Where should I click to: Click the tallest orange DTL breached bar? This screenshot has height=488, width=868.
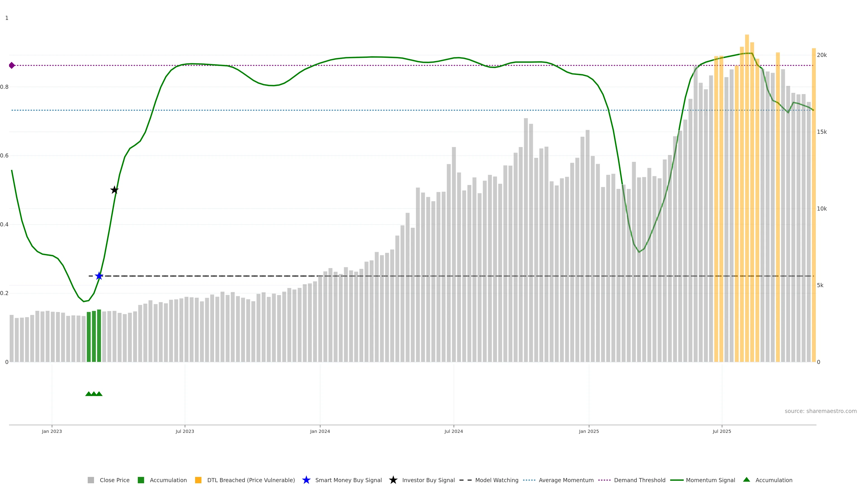point(747,198)
